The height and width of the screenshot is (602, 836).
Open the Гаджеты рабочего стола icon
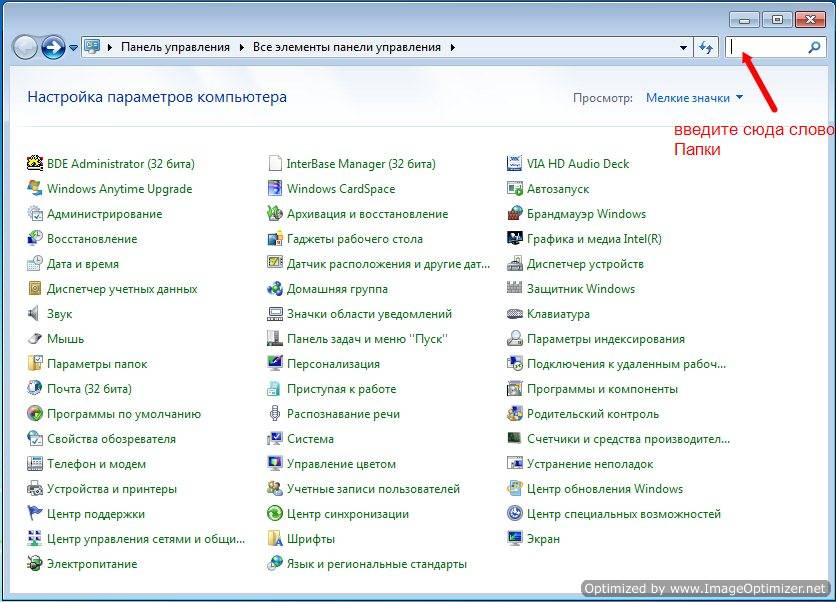pos(275,238)
